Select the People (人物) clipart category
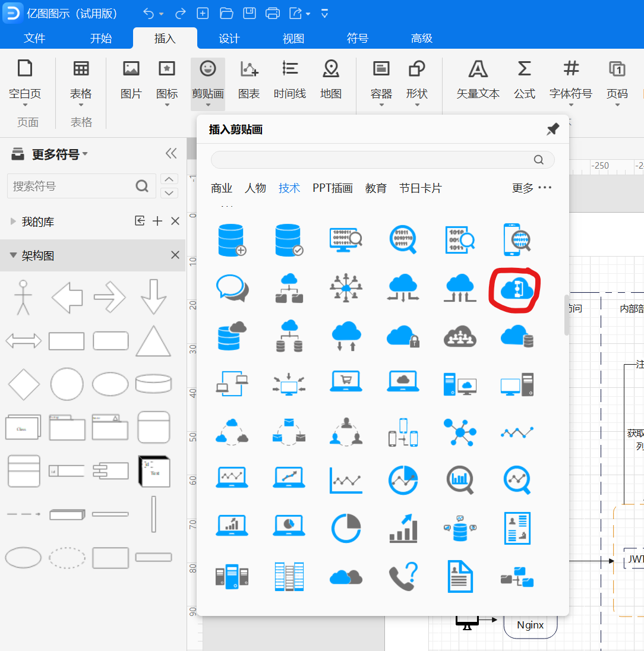The image size is (644, 651). tap(255, 188)
